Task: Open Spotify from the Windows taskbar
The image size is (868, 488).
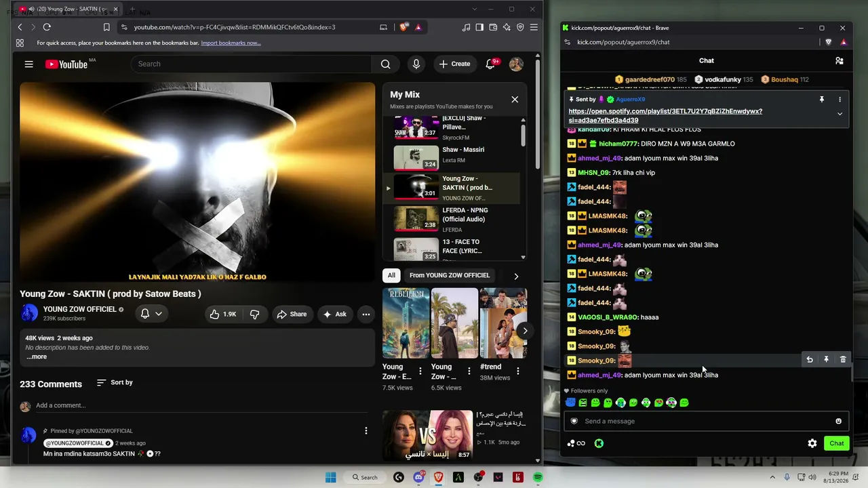Action: [538, 477]
